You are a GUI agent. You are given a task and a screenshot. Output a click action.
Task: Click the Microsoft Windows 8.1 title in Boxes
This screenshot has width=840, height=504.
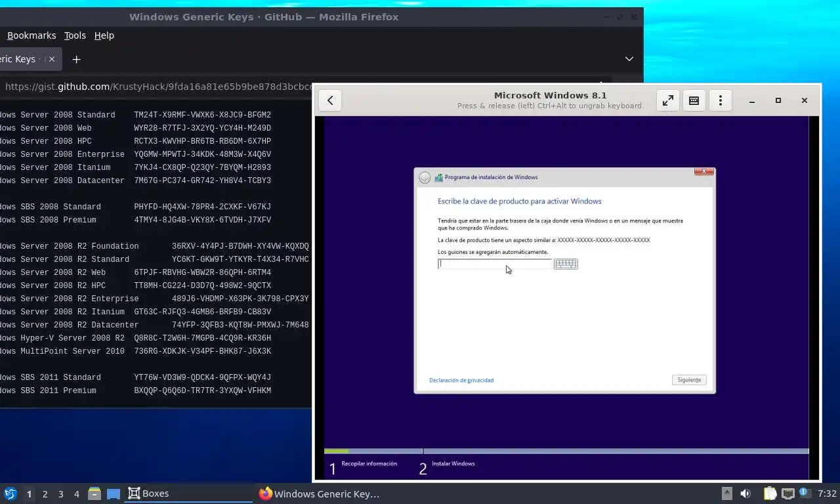pyautogui.click(x=551, y=95)
